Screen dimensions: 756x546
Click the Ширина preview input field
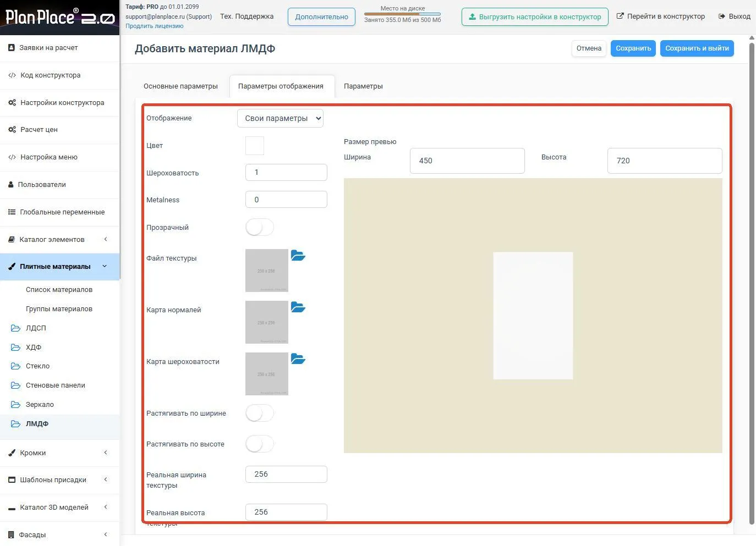pos(467,161)
